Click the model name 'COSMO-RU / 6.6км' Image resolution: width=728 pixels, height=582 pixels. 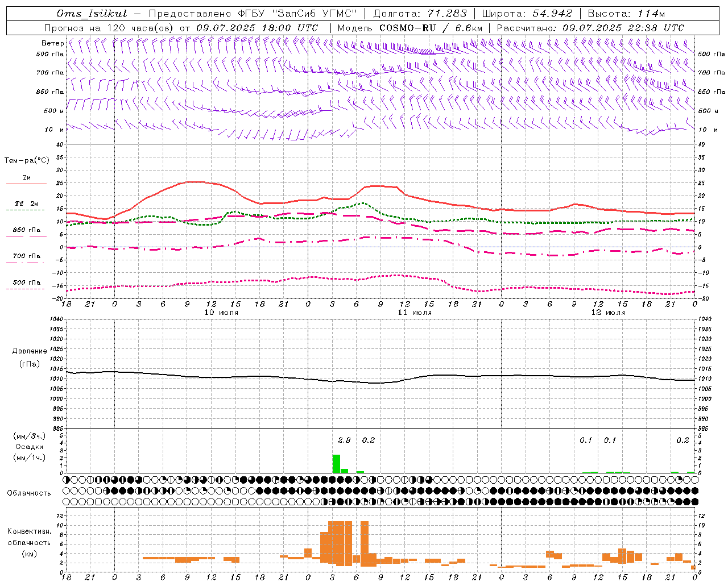click(431, 28)
